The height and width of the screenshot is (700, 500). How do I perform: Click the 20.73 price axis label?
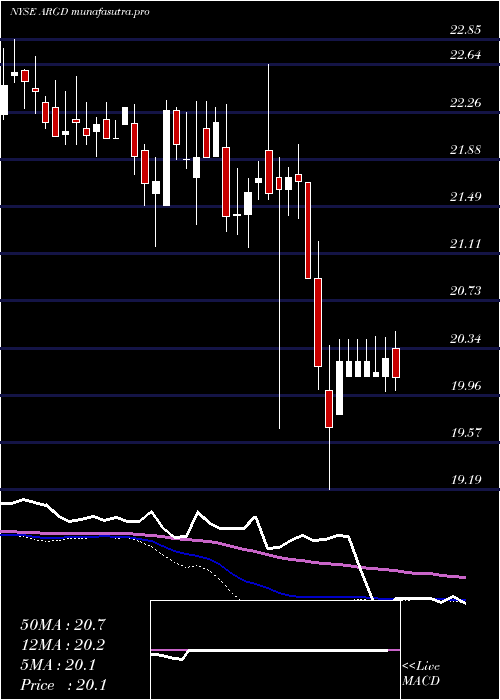(466, 292)
